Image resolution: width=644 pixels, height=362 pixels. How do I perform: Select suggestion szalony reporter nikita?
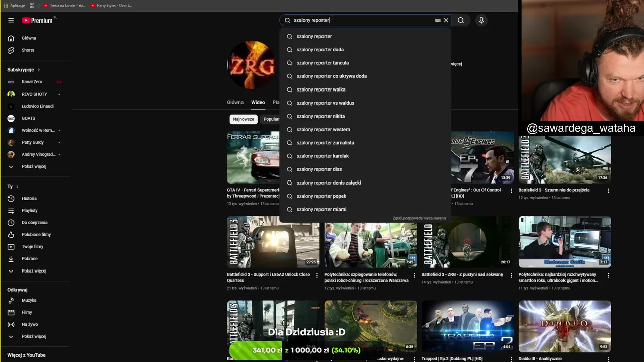click(x=365, y=116)
